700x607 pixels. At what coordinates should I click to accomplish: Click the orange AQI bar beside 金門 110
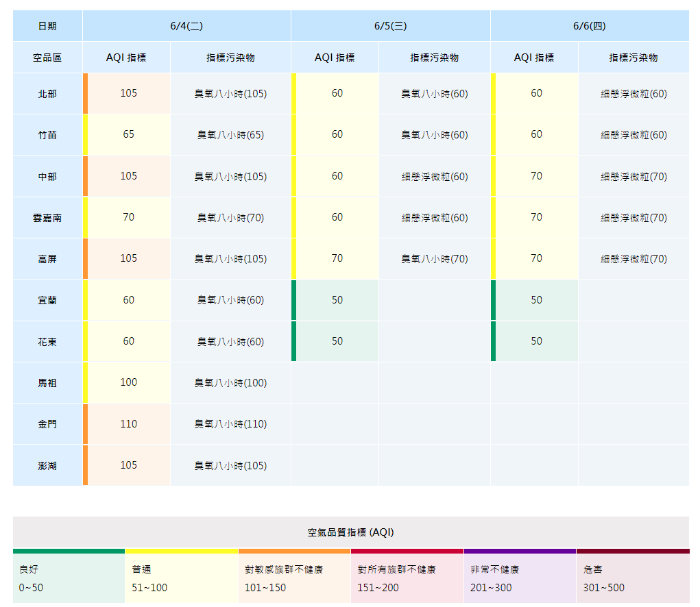click(x=84, y=423)
